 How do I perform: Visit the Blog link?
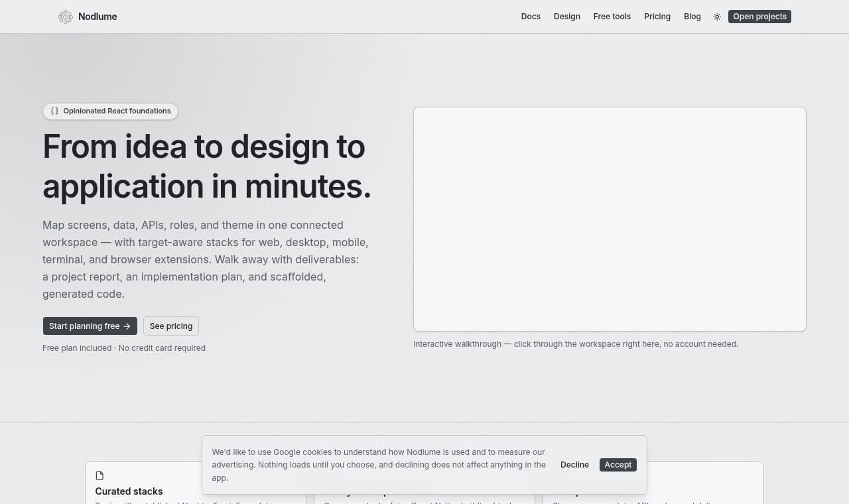[x=692, y=17]
